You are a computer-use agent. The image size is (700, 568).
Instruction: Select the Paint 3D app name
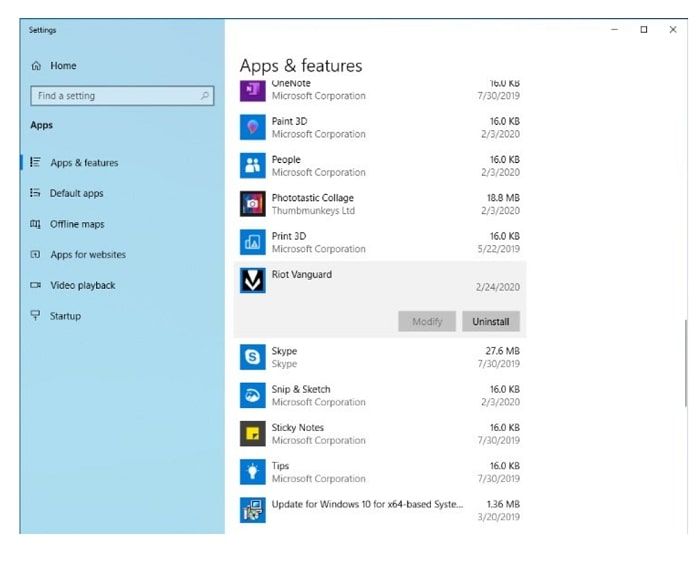[x=289, y=121]
